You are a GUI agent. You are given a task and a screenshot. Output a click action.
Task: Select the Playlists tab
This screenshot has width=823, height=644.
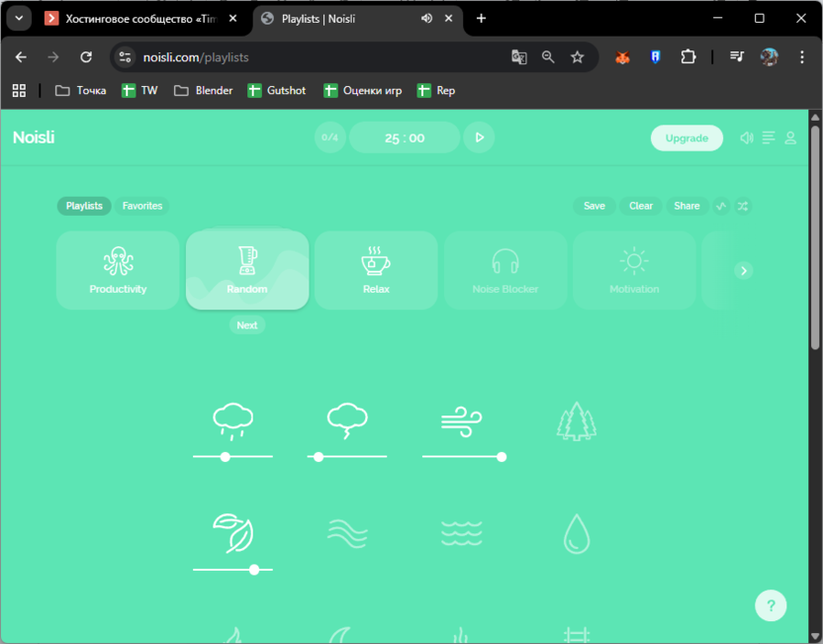[x=84, y=206]
